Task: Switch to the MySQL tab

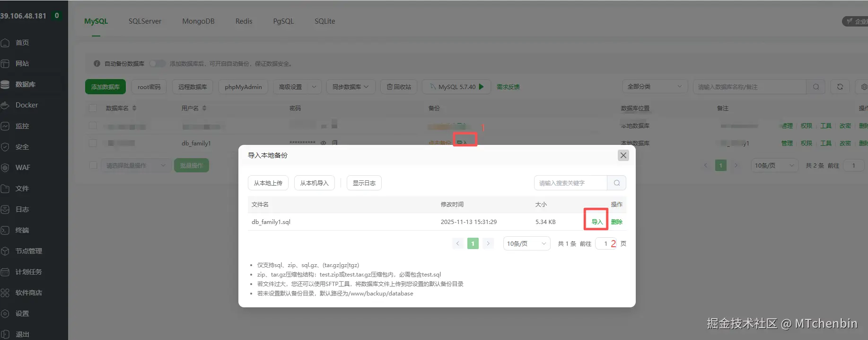Action: [96, 21]
